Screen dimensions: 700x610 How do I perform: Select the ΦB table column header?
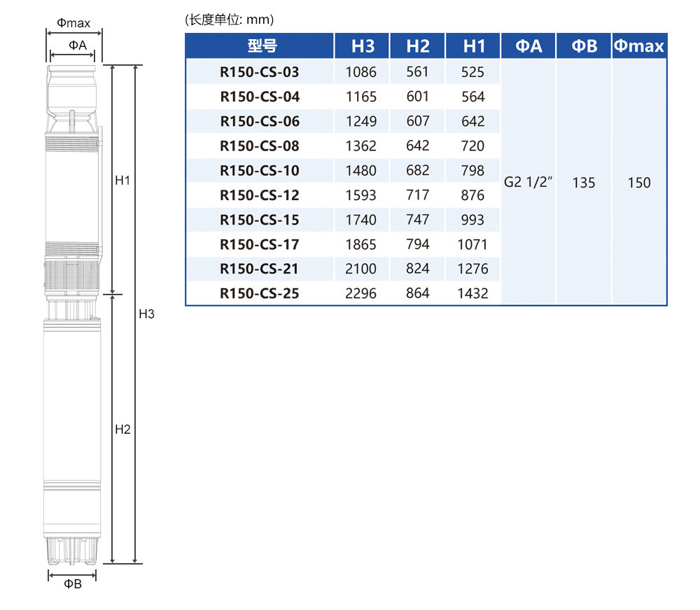(584, 46)
